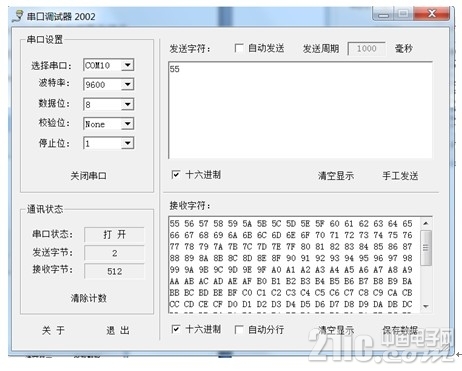Screen dimensions: 462x371
Task: Click 清空显示 below the receive box
Action: [336, 330]
